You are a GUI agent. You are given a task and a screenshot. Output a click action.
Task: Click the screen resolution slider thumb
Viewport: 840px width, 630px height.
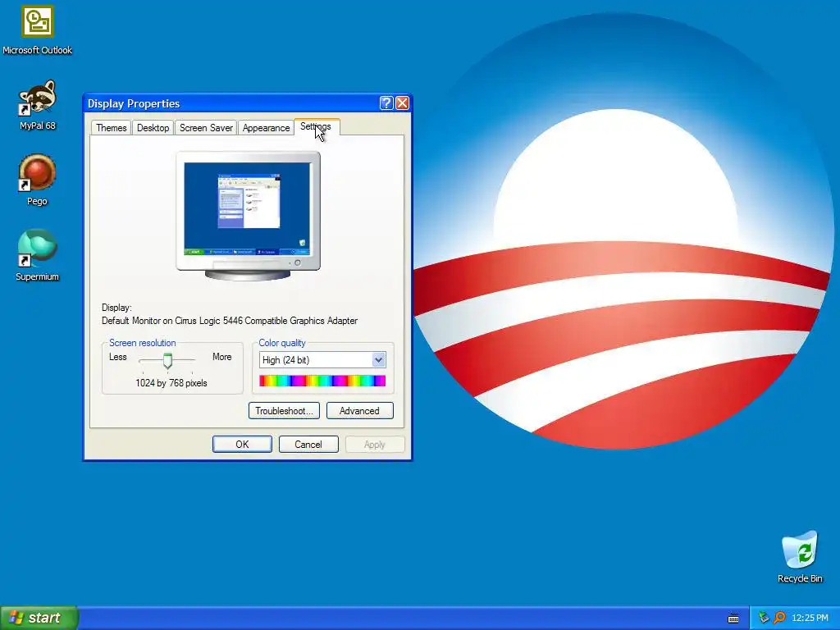coord(167,361)
